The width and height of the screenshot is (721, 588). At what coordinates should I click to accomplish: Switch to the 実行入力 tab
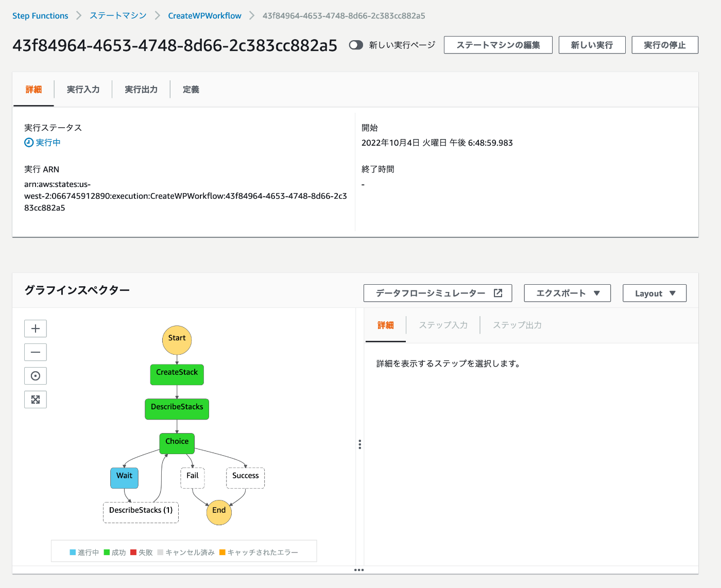[x=83, y=89]
